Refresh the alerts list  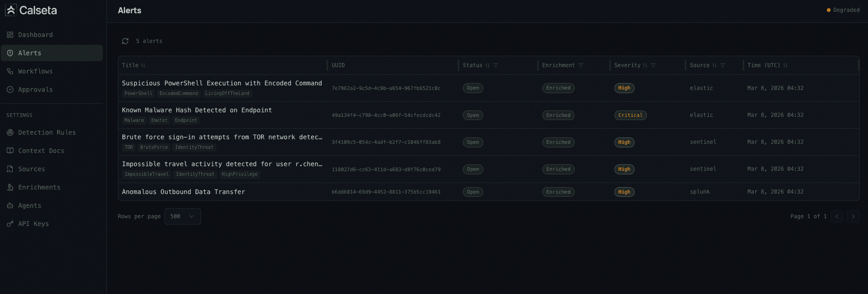(125, 41)
